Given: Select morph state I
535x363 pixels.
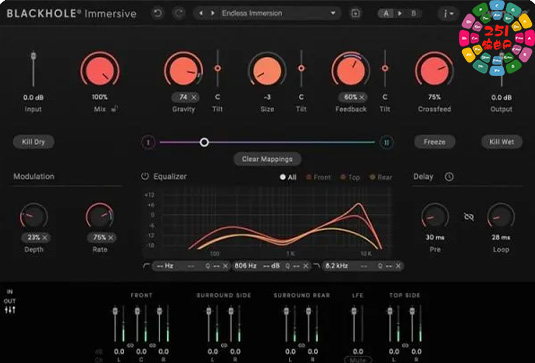Looking at the screenshot, I should [148, 142].
